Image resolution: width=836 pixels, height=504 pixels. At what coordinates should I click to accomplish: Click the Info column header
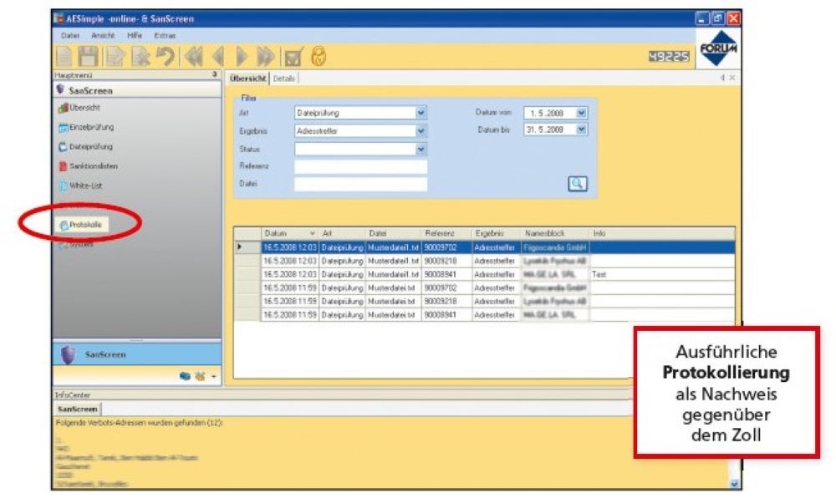point(661,233)
